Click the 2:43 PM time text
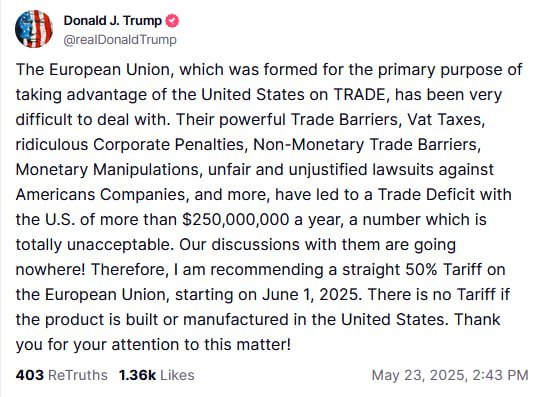This screenshot has height=397, width=543. 500,375
